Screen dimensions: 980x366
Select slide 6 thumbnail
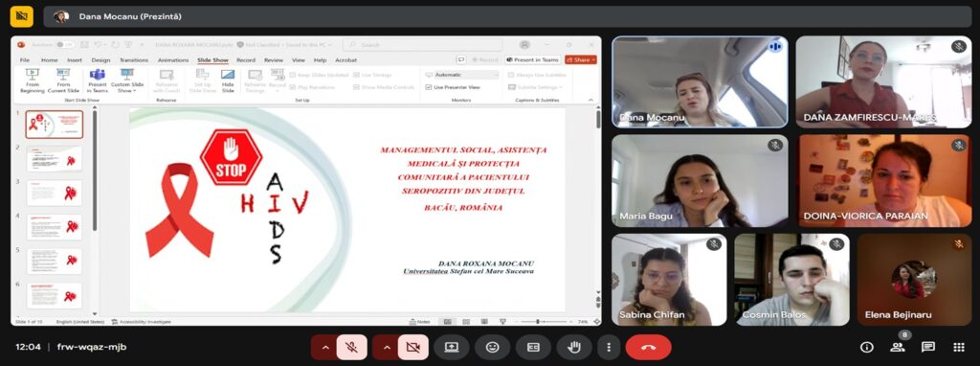55,295
